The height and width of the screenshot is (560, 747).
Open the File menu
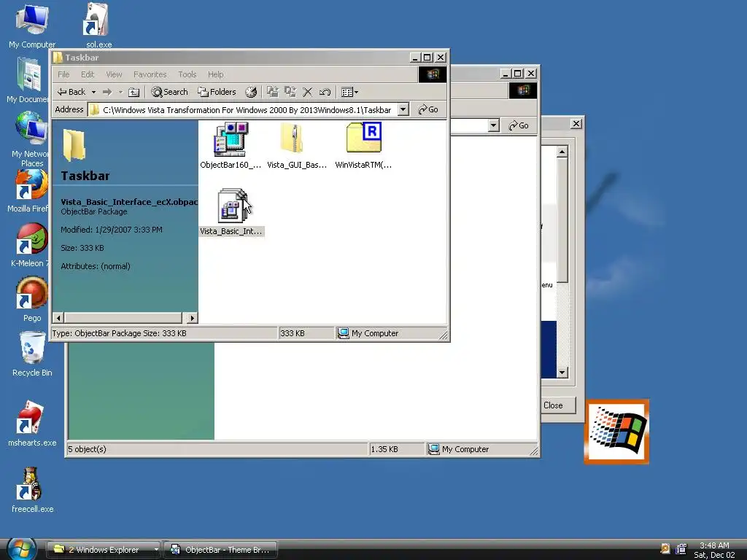[63, 74]
